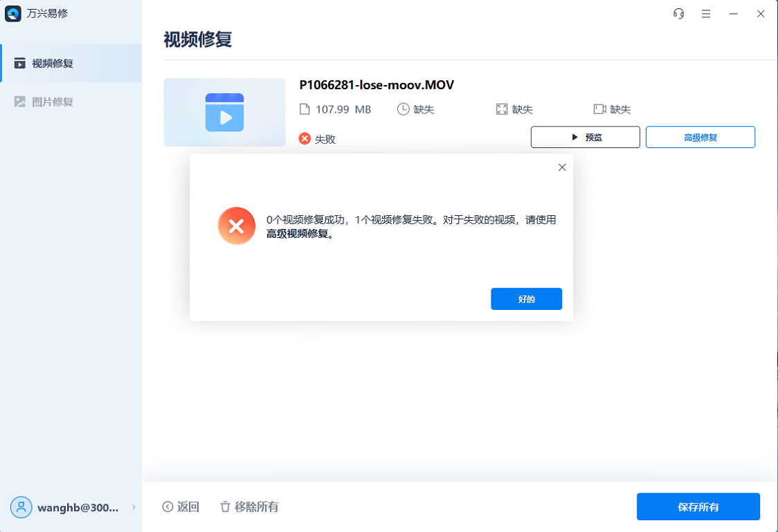Click the user avatar icon at bottom left
This screenshot has width=778, height=532.
coord(21,507)
